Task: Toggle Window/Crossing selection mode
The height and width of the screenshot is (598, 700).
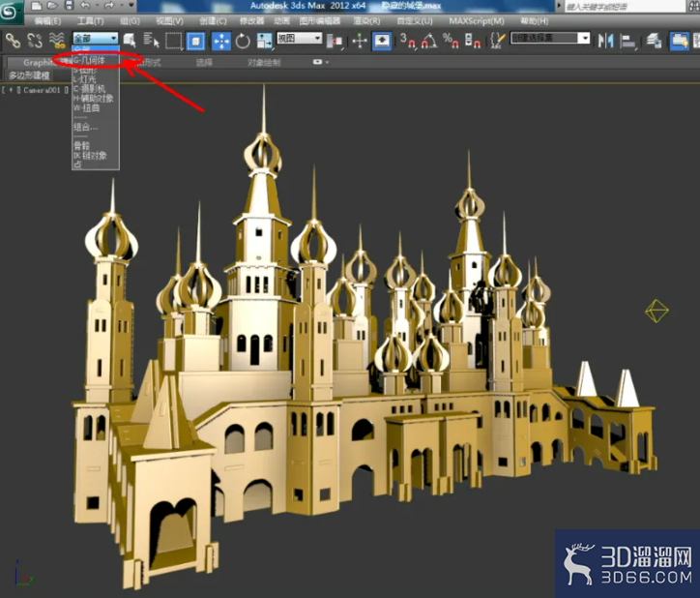Action: pos(195,41)
